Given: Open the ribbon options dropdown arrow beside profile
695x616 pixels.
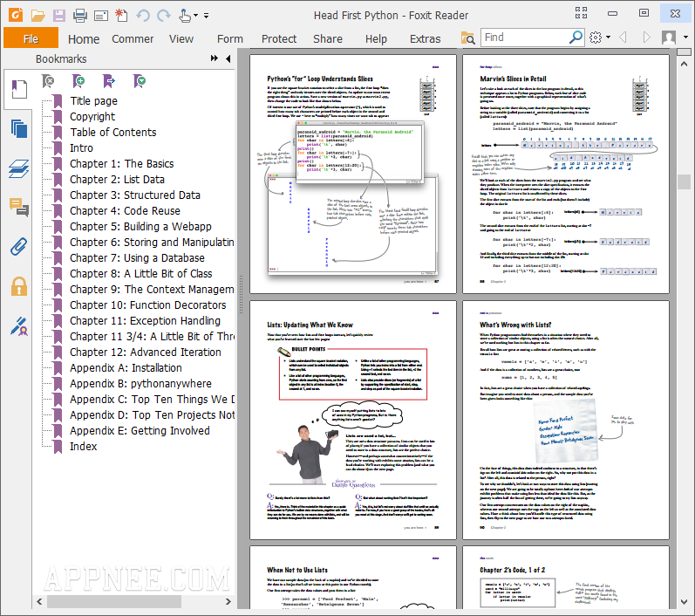Looking at the screenshot, I should click(x=685, y=38).
